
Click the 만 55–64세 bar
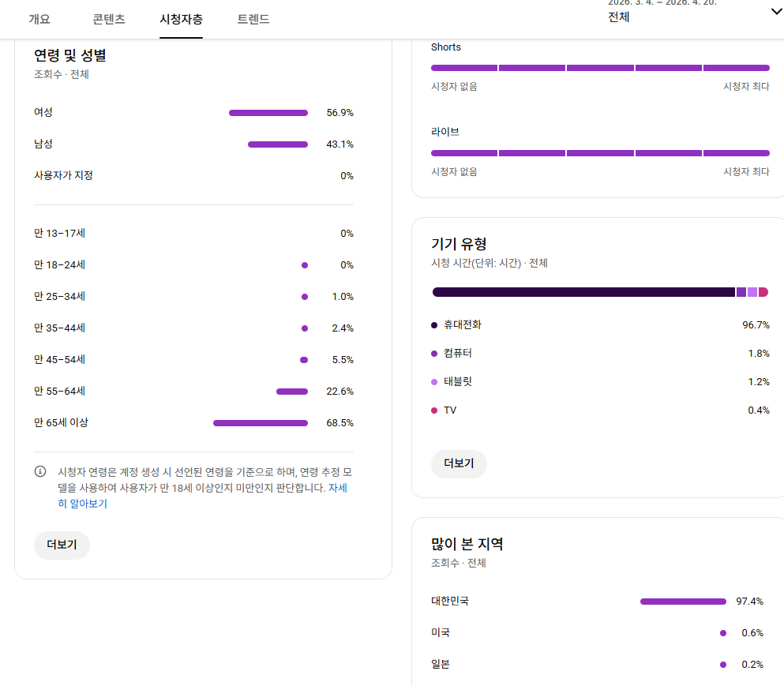point(292,392)
